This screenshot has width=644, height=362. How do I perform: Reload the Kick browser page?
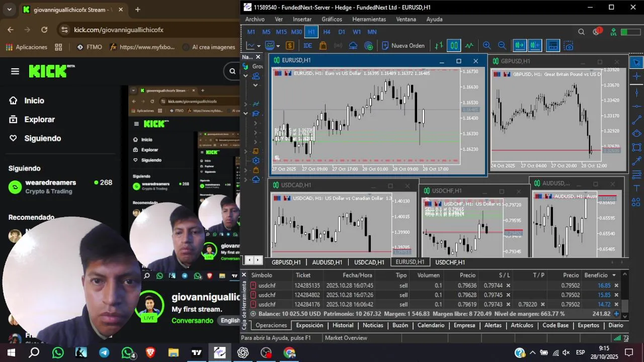pyautogui.click(x=44, y=30)
